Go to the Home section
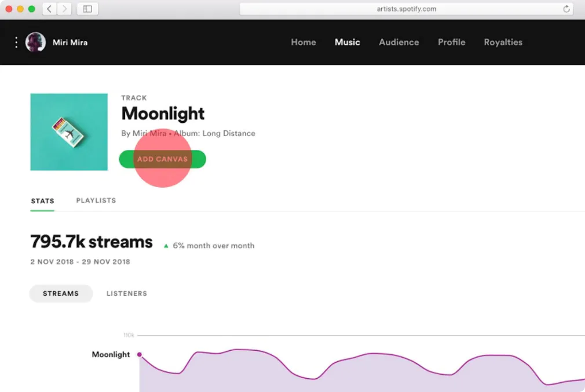585x392 pixels. coord(303,42)
